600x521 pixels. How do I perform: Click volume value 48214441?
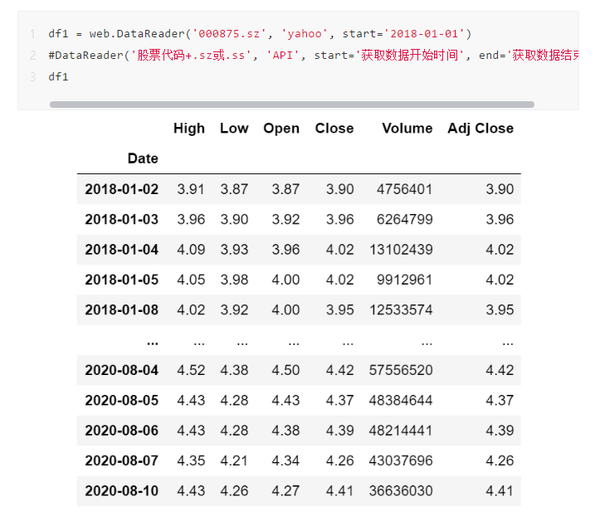[x=401, y=431]
